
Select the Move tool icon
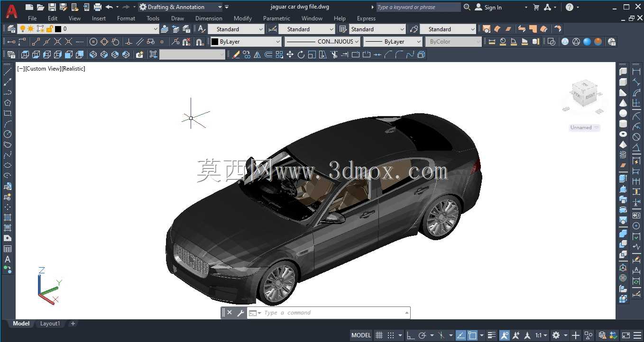point(290,54)
